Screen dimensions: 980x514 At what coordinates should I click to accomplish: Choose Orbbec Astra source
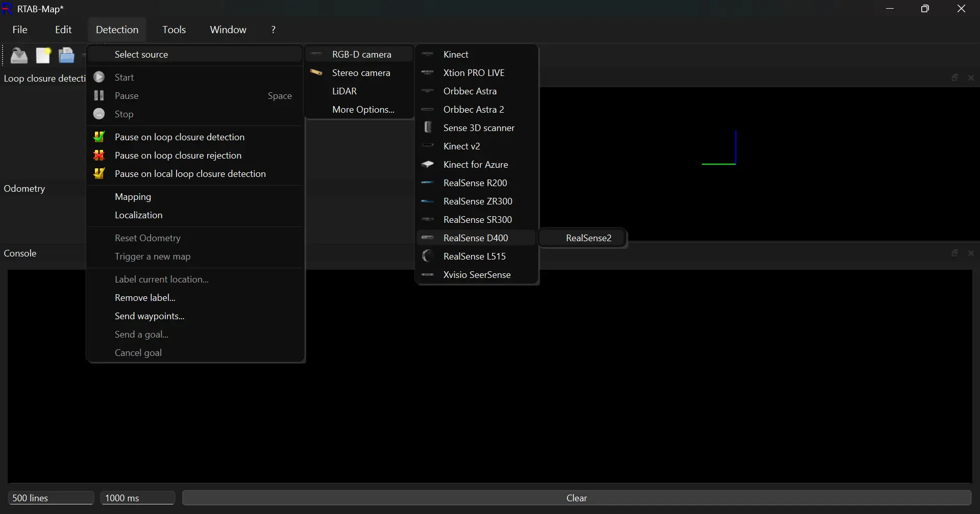click(x=477, y=91)
